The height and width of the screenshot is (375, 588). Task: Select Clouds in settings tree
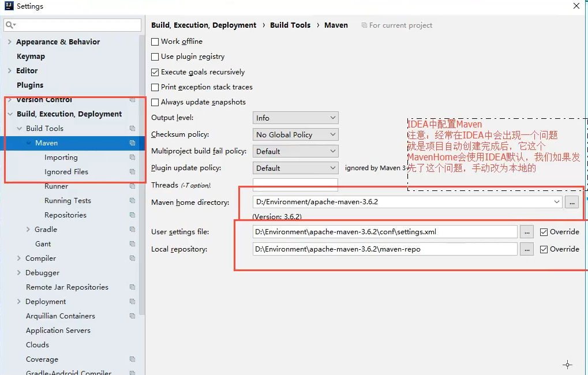(x=38, y=344)
